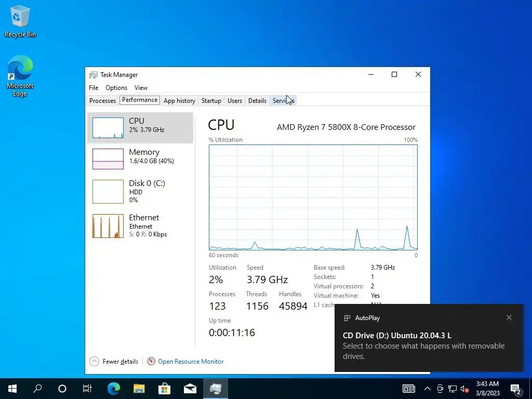
Task: Open the Services tab
Action: (x=283, y=101)
